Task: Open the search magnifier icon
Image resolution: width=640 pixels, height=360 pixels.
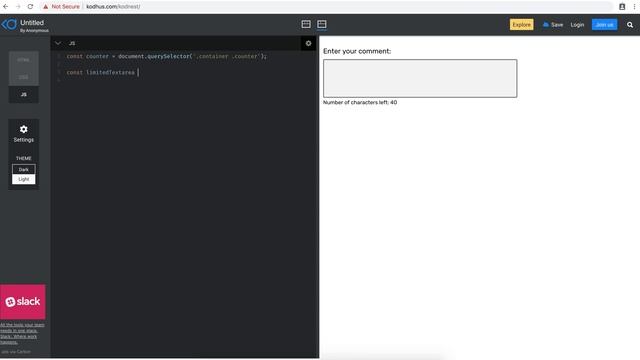Action: pyautogui.click(x=630, y=25)
